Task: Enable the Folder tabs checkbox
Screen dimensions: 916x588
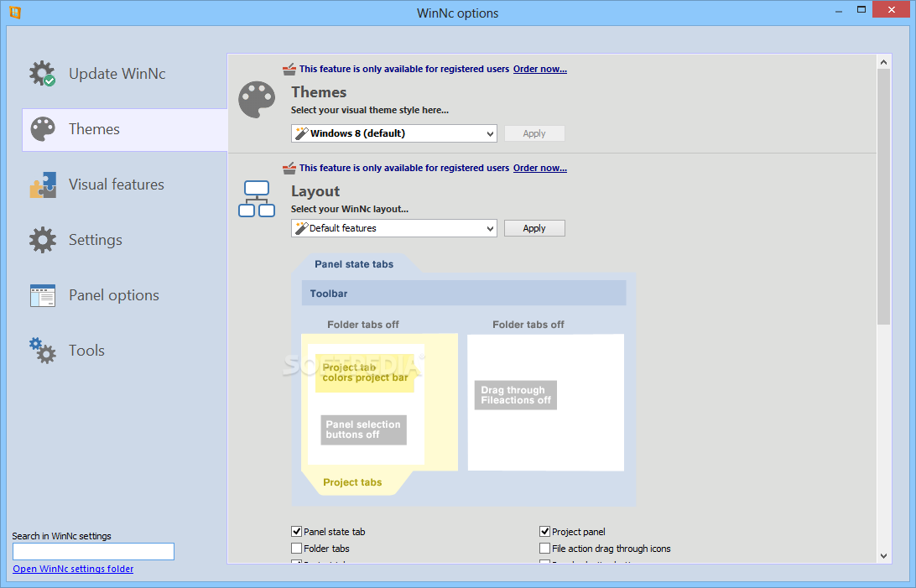Action: pos(296,549)
